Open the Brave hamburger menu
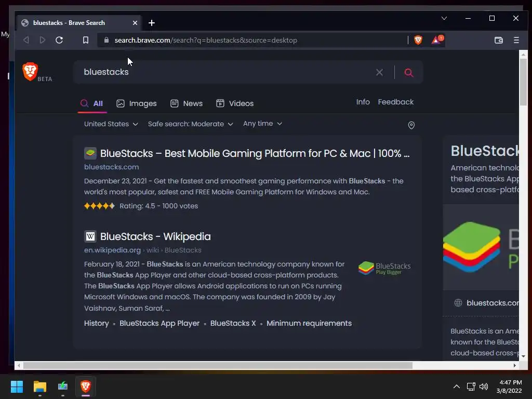The height and width of the screenshot is (399, 532). 516,40
